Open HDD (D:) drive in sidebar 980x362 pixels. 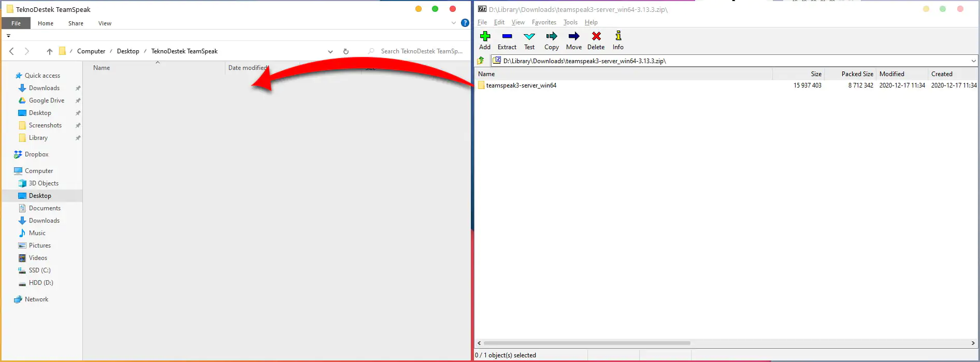coord(41,283)
